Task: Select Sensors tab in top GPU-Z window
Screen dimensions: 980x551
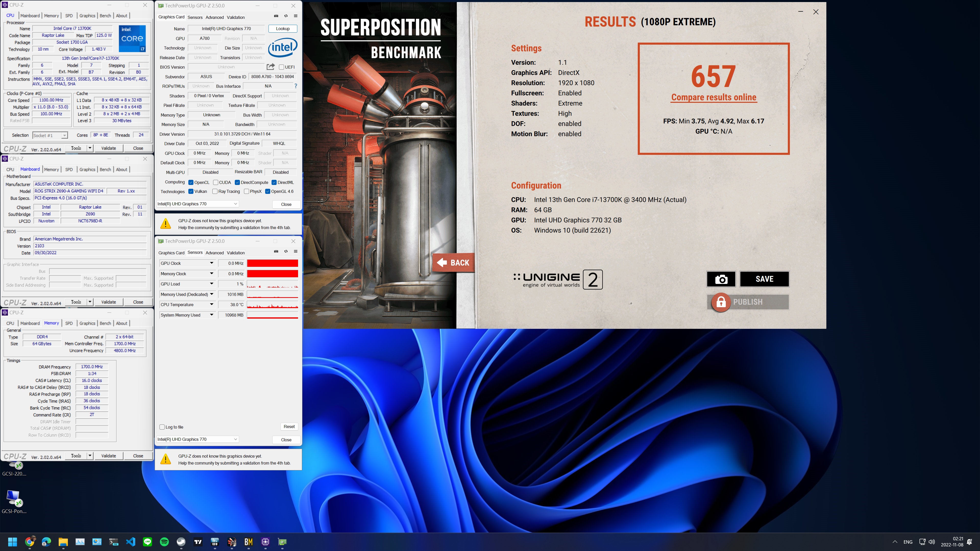Action: (195, 18)
